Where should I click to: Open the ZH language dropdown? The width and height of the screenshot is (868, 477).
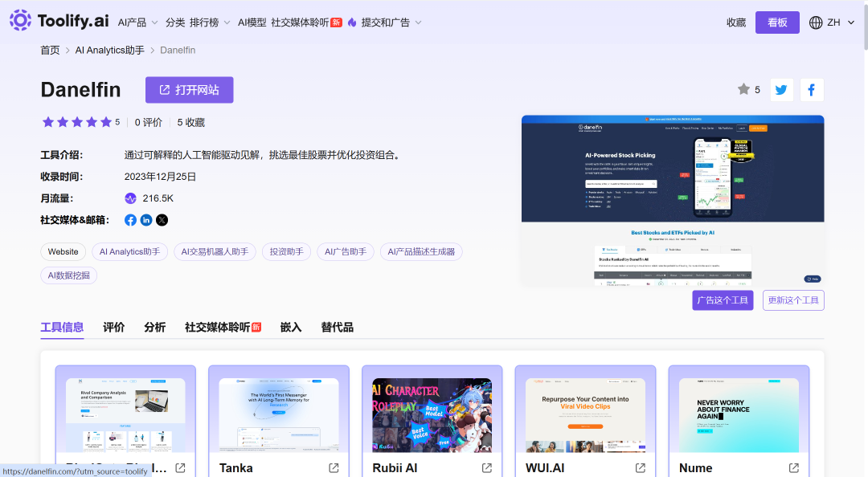(x=841, y=22)
